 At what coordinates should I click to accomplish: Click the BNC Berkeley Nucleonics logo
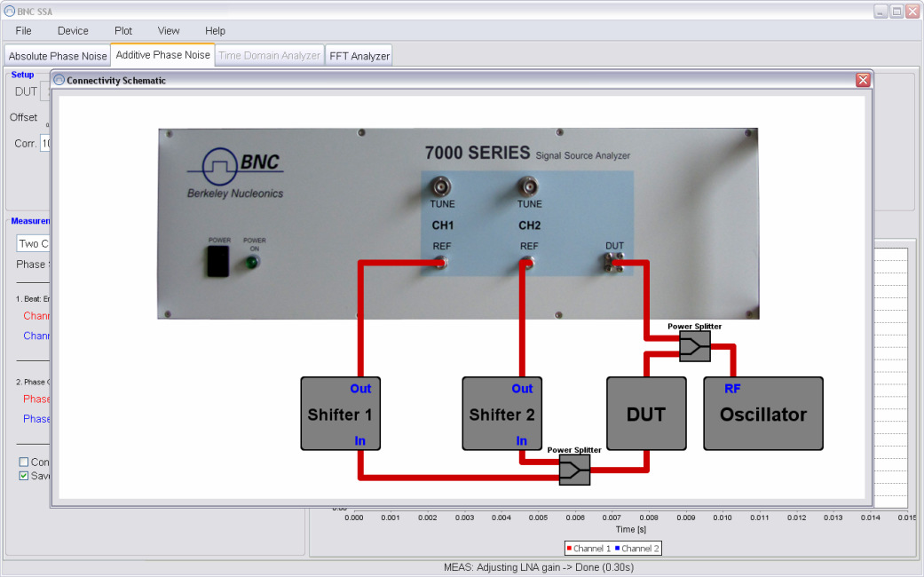click(235, 173)
